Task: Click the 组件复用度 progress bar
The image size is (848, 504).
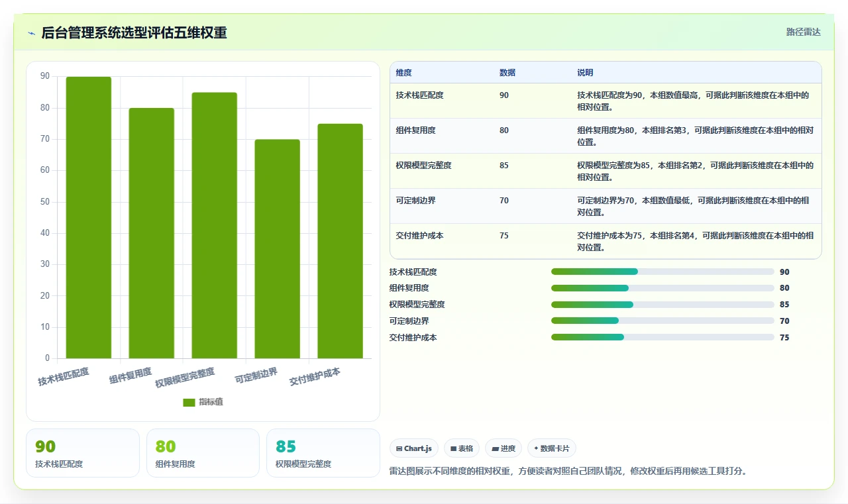Action: [662, 288]
